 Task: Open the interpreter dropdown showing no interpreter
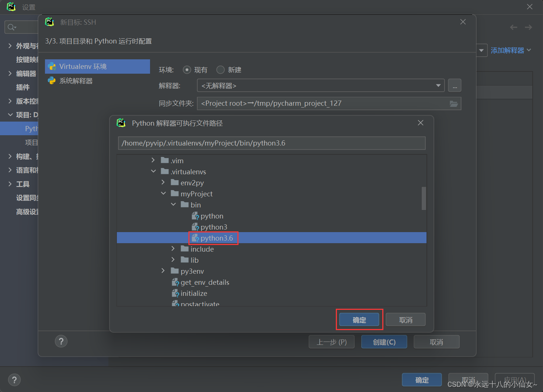pyautogui.click(x=321, y=85)
